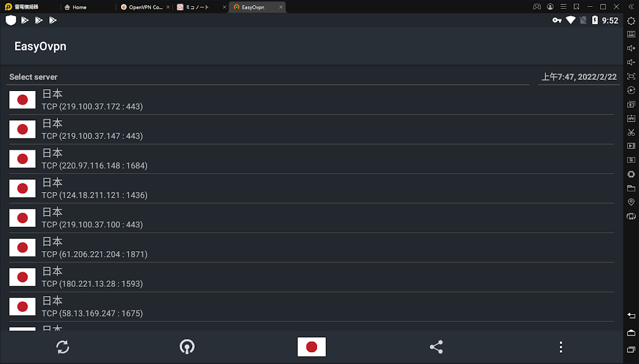Image resolution: width=639 pixels, height=364 pixels.
Task: Select server TCP (58.13.169.247 : 1675)
Action: 312,307
